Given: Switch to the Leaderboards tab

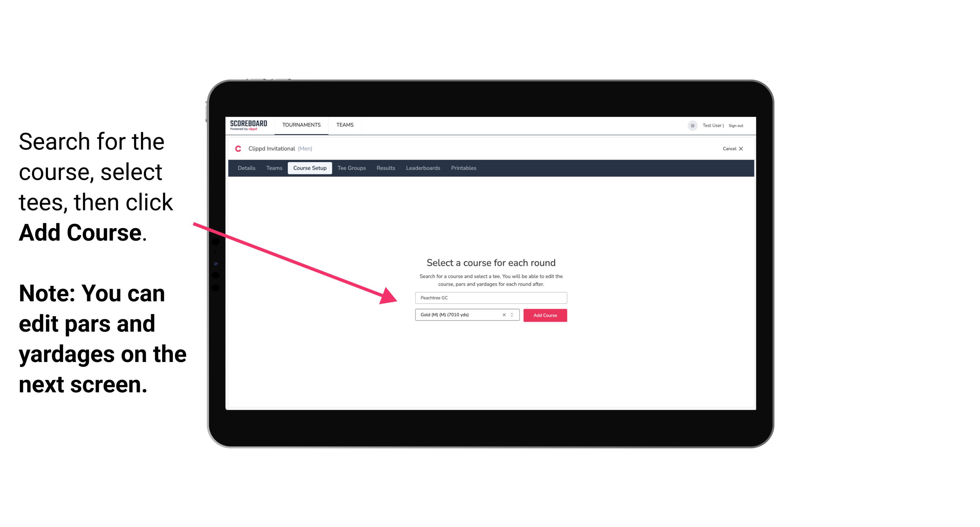Looking at the screenshot, I should [x=422, y=168].
